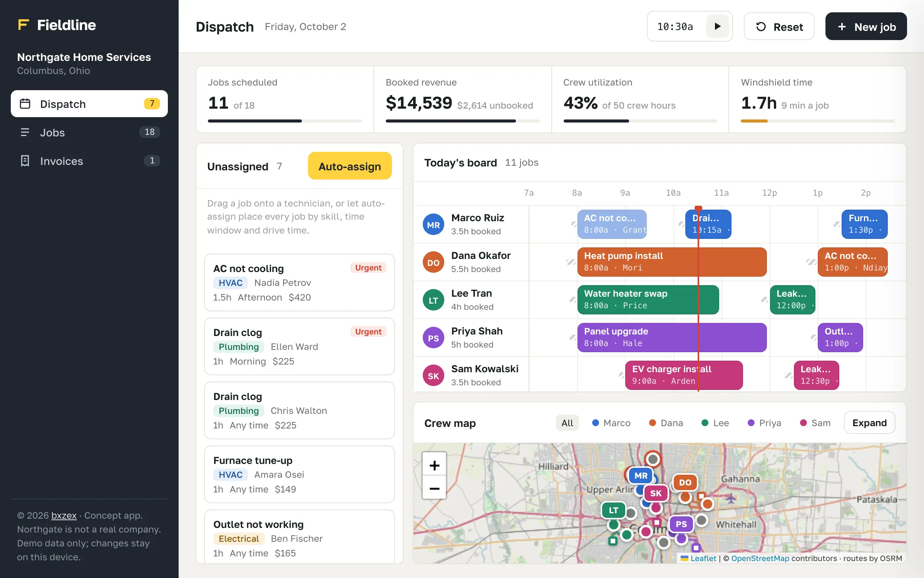The image size is (924, 578).
Task: Open Panel upgrade job block
Action: 672,337
